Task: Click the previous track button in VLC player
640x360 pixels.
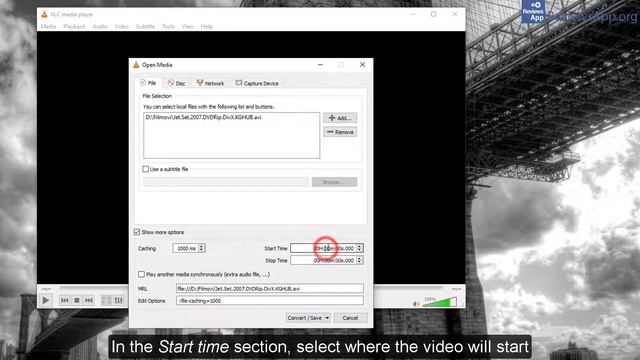Action: (x=64, y=300)
